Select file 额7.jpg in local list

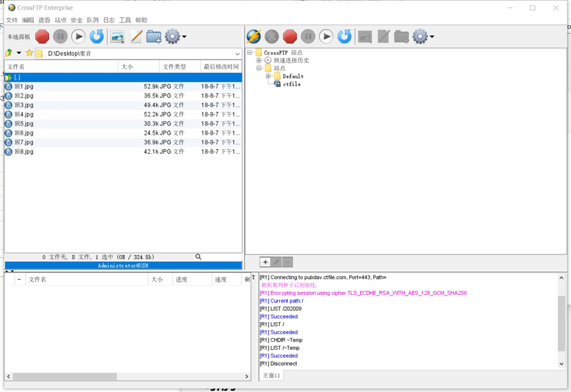pyautogui.click(x=123, y=142)
